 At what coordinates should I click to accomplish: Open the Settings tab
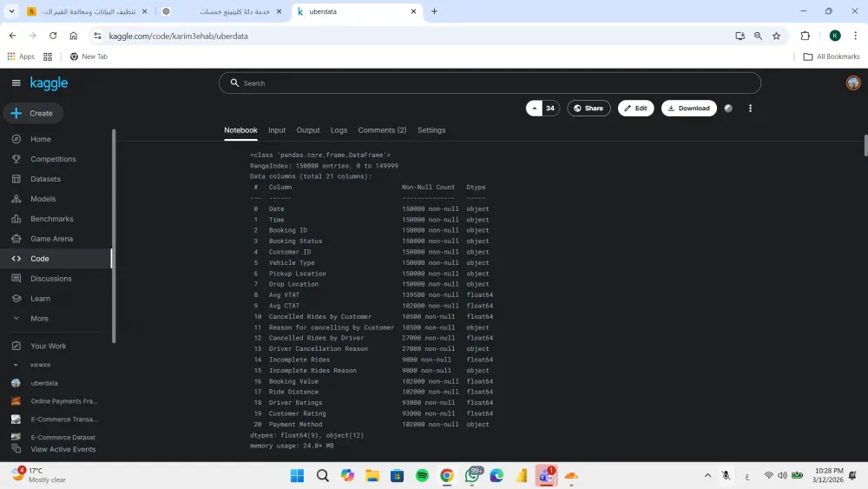pyautogui.click(x=431, y=130)
